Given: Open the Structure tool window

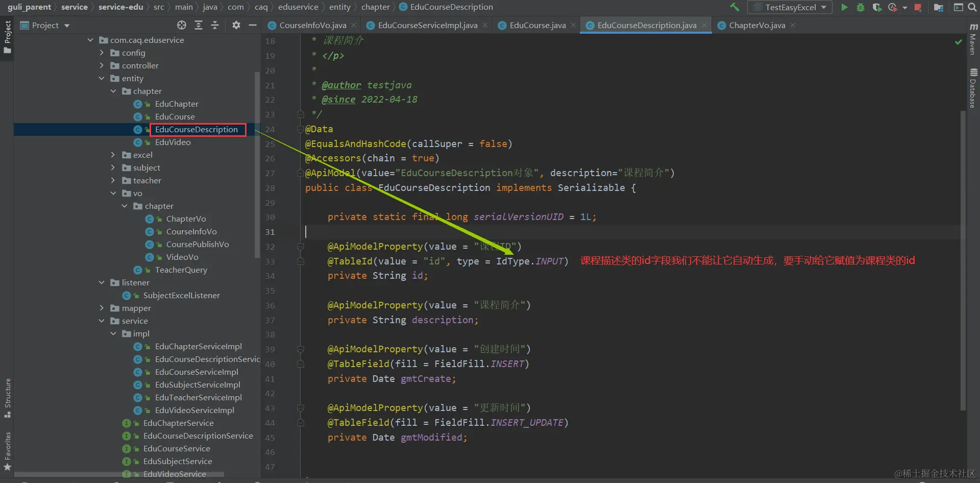Looking at the screenshot, I should pyautogui.click(x=7, y=398).
